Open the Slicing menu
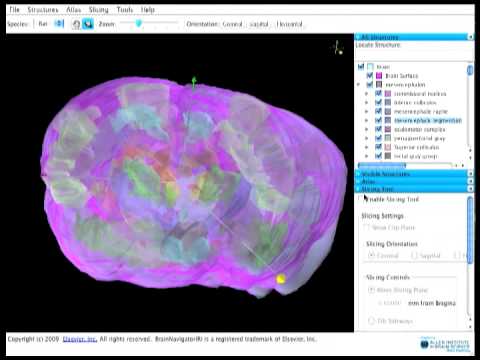The image size is (480, 360). pos(99,10)
